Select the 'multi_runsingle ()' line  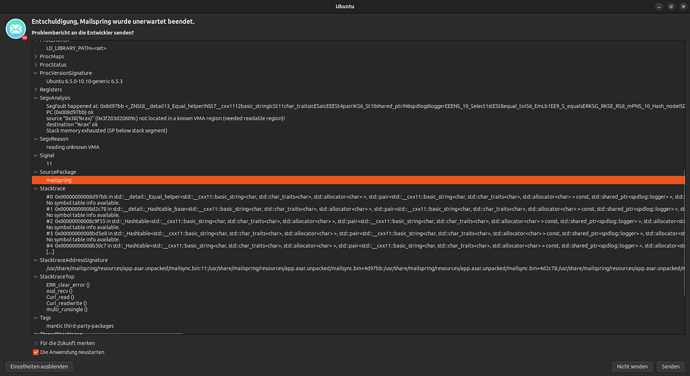pos(67,310)
